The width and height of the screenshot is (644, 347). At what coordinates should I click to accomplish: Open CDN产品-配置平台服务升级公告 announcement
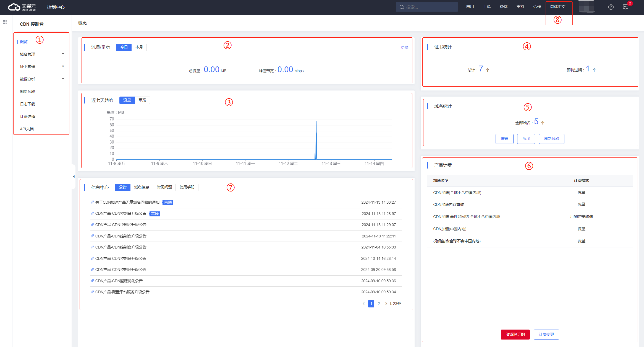tap(122, 292)
